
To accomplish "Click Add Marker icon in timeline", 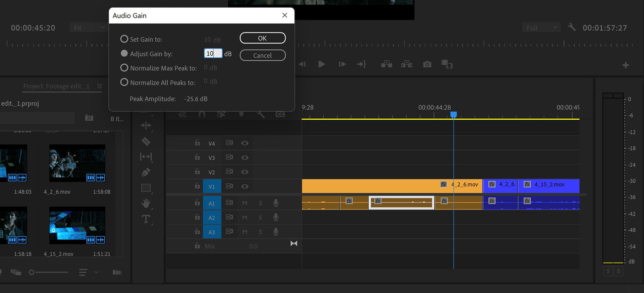I will [241, 114].
